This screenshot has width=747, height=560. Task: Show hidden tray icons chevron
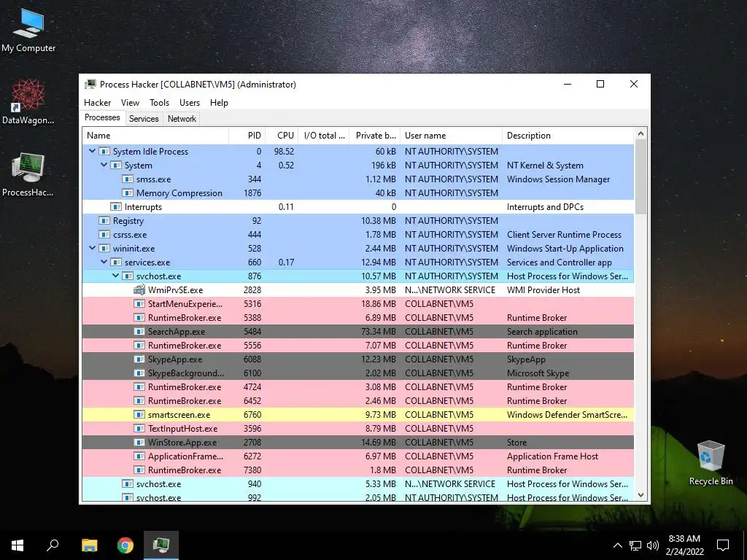coord(617,545)
